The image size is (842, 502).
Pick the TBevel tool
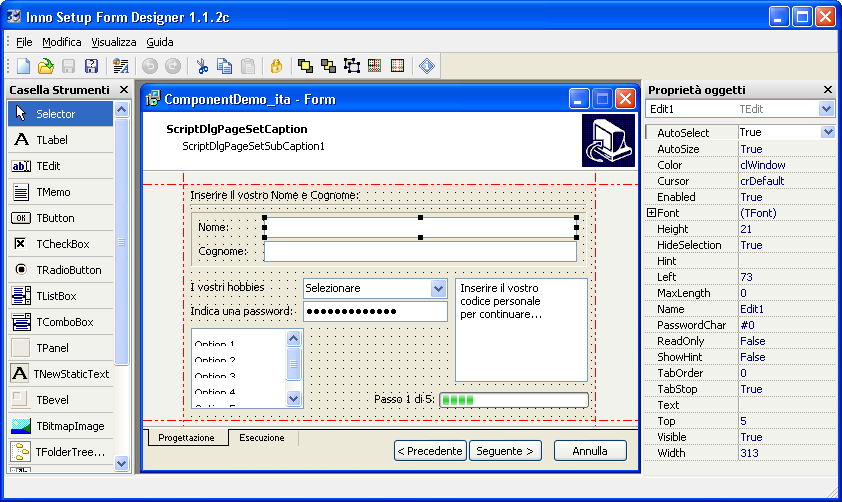pyautogui.click(x=61, y=400)
